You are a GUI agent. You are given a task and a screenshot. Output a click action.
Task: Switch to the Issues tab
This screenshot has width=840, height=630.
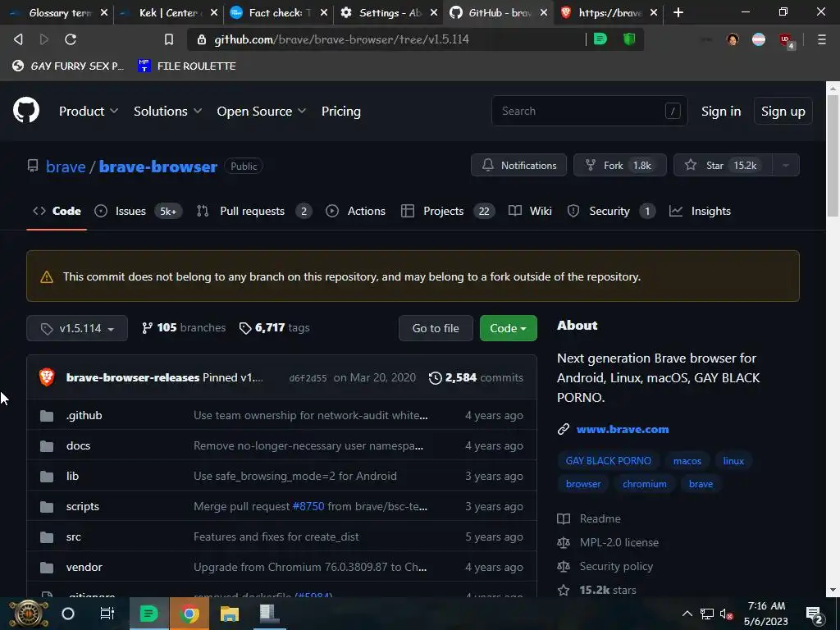click(138, 211)
